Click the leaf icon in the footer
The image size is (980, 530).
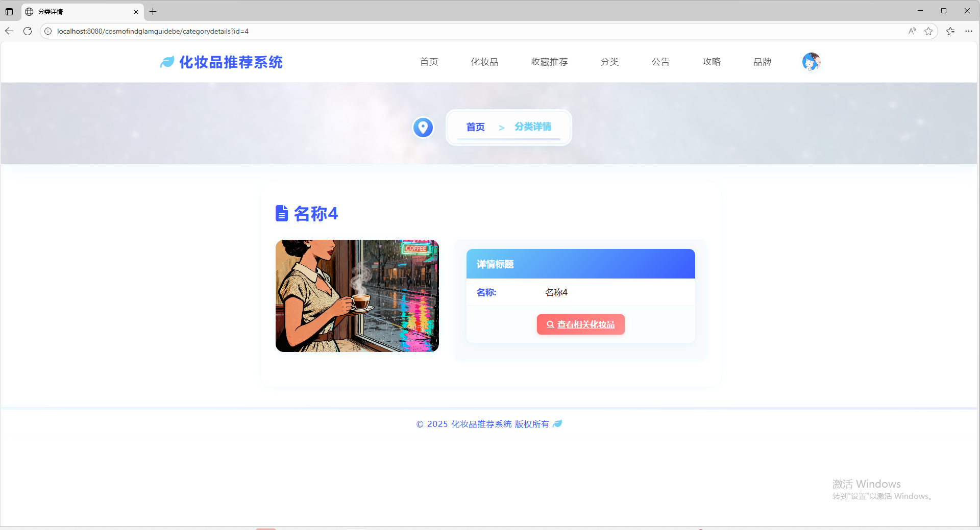(557, 424)
